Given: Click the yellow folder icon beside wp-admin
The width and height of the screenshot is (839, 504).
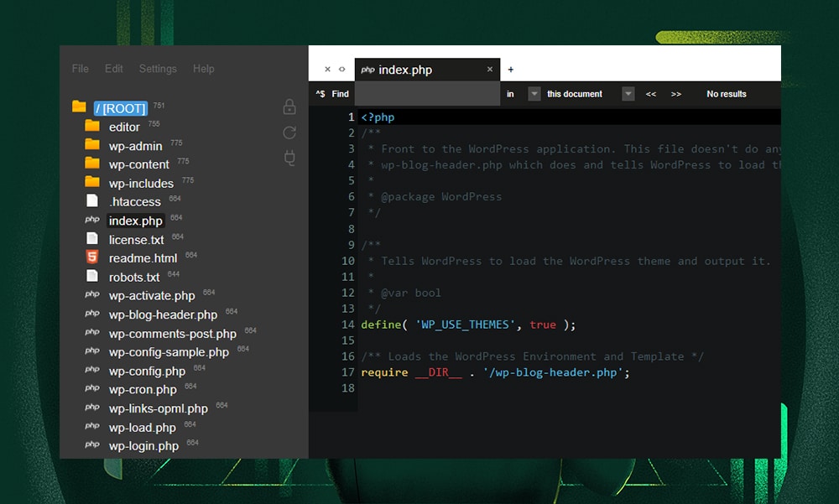Looking at the screenshot, I should [x=92, y=145].
